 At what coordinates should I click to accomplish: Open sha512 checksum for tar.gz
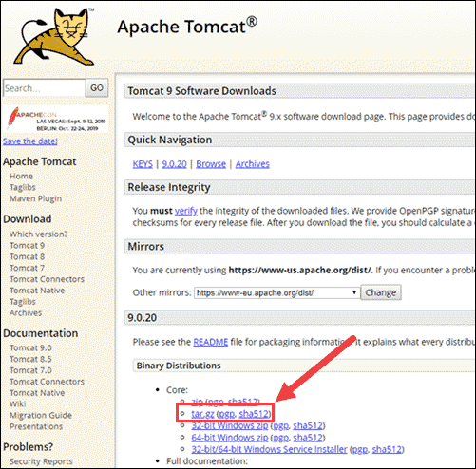pyautogui.click(x=254, y=414)
